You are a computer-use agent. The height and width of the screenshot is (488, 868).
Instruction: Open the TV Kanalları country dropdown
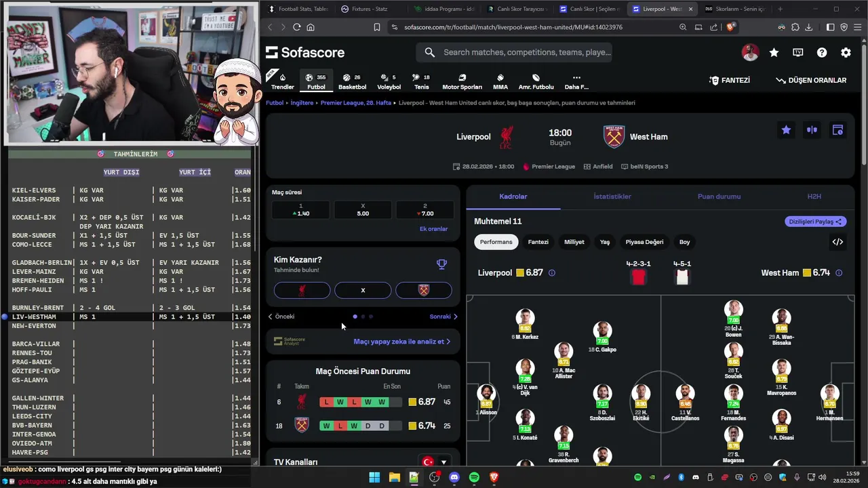[435, 462]
